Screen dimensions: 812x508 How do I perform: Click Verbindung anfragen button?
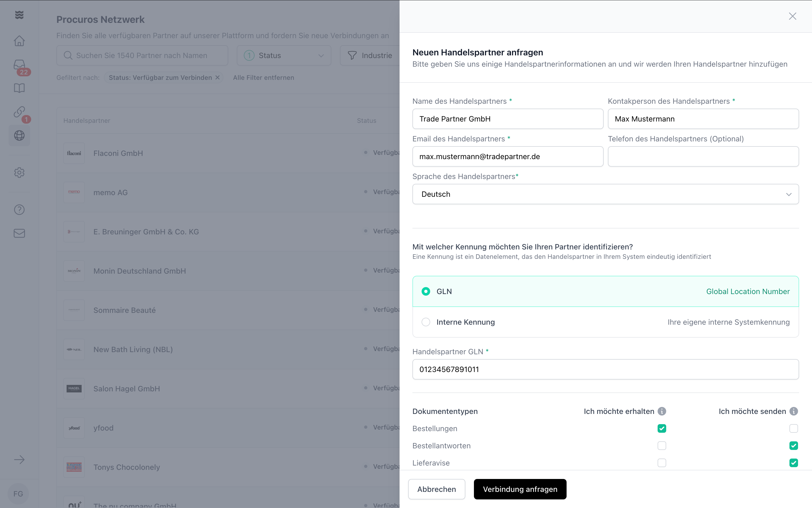tap(520, 489)
